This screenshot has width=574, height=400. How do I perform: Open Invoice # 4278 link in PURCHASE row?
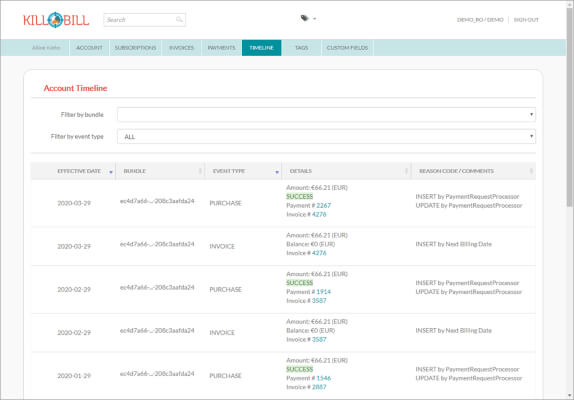tap(319, 214)
